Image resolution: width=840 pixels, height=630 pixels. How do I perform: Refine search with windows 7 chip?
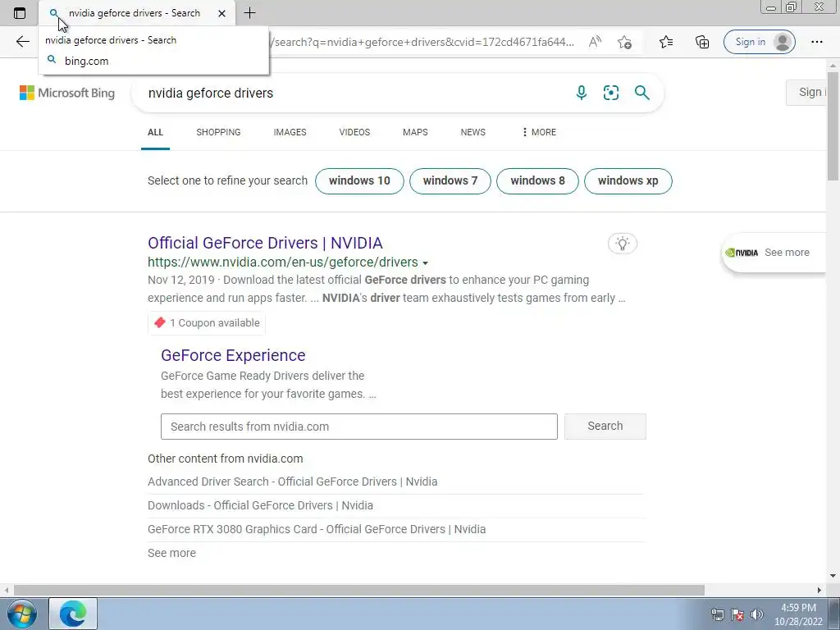coord(450,181)
